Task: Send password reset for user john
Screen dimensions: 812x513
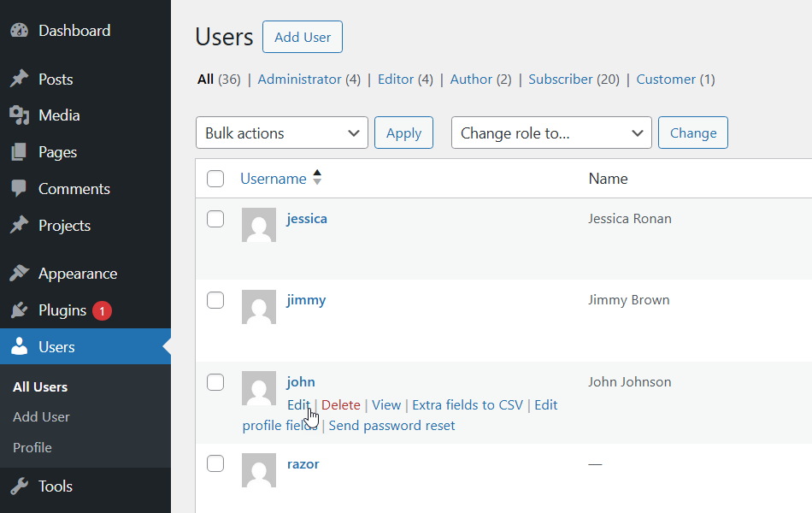Action: (x=391, y=425)
